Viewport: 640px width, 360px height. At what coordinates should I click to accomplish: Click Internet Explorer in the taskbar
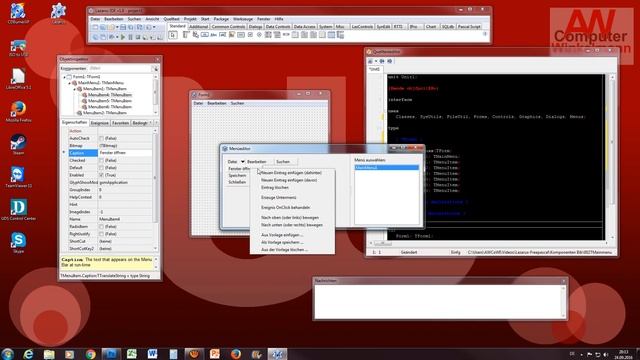[28, 353]
